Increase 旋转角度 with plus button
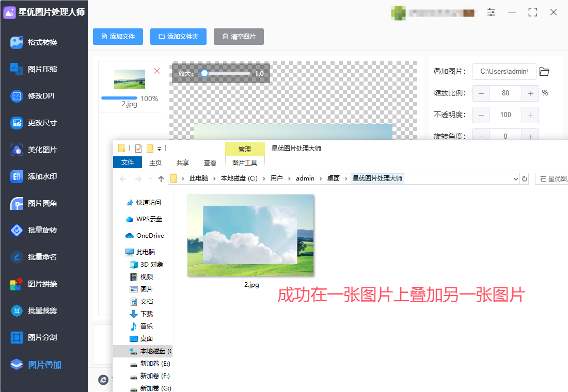 click(530, 136)
